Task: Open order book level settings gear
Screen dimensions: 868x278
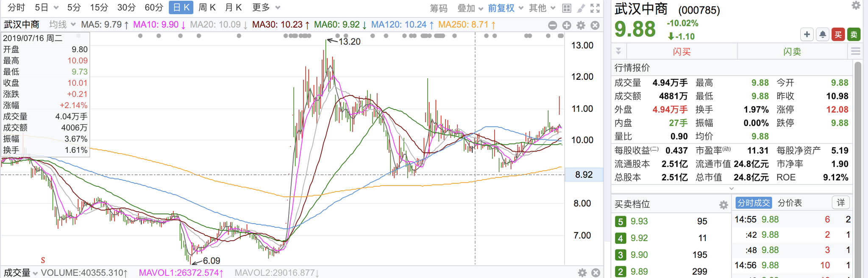Action: click(x=723, y=205)
